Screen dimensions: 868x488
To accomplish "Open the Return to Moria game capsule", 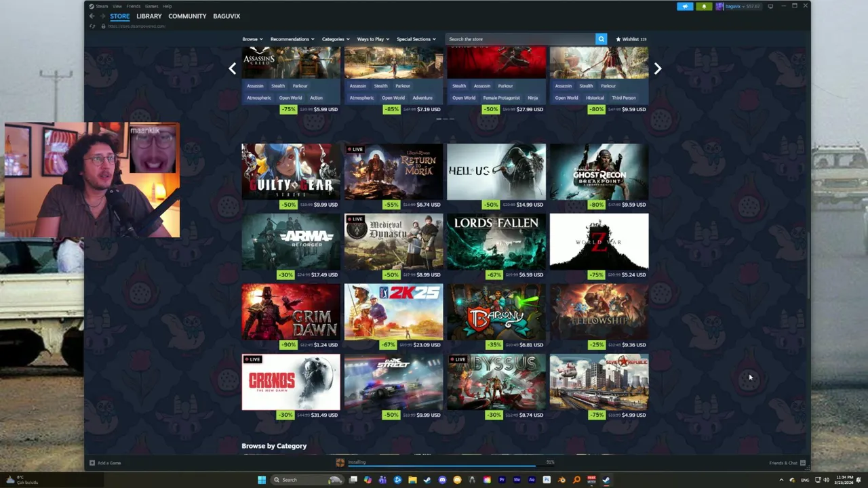I will pyautogui.click(x=393, y=171).
